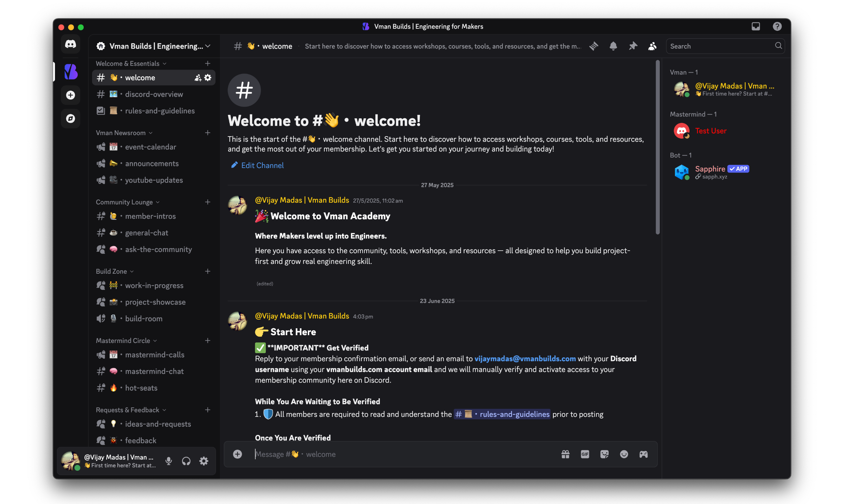Open the GIF picker
Viewport: 844px width, 504px height.
(x=585, y=454)
